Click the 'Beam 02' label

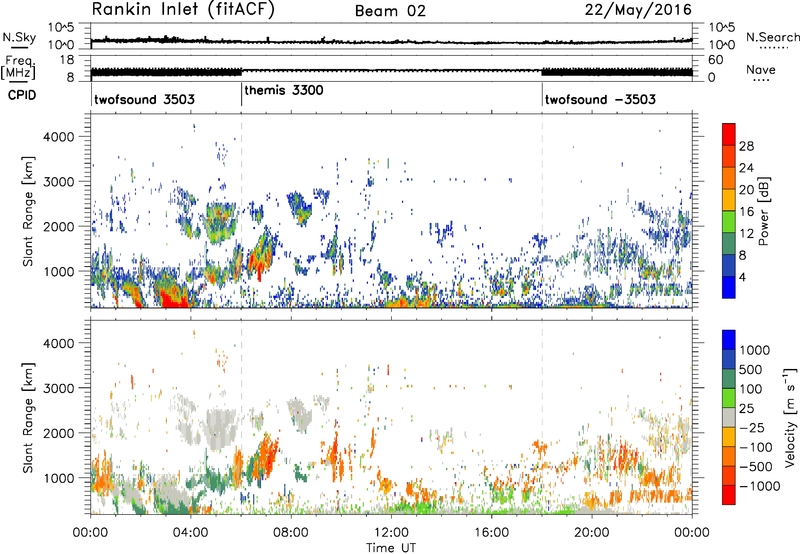point(390,11)
